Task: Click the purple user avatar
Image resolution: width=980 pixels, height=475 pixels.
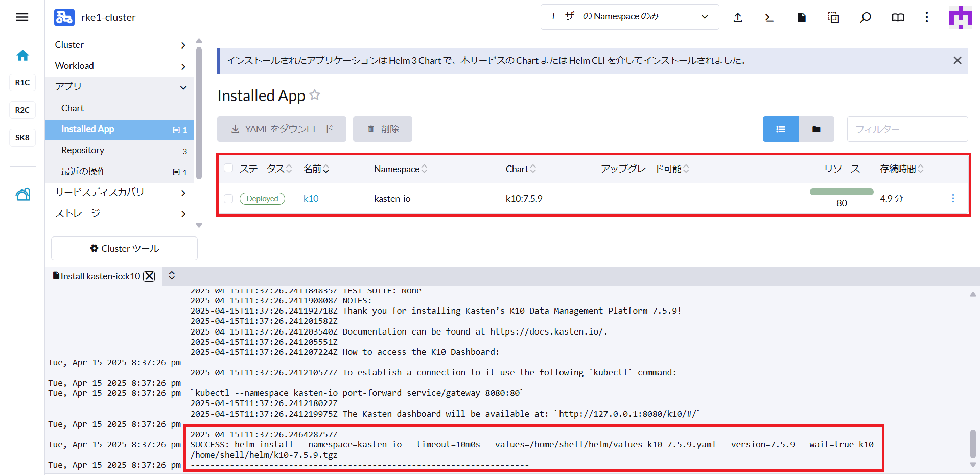Action: pyautogui.click(x=961, y=17)
